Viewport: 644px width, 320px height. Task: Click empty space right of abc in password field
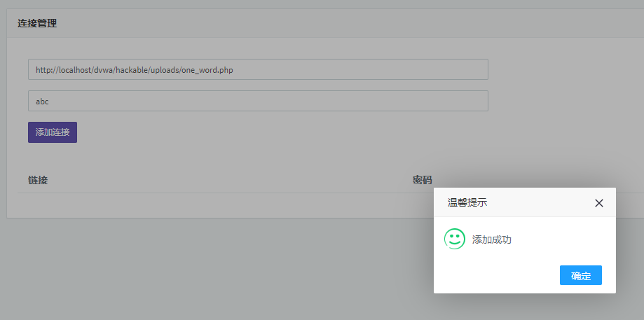(x=280, y=101)
